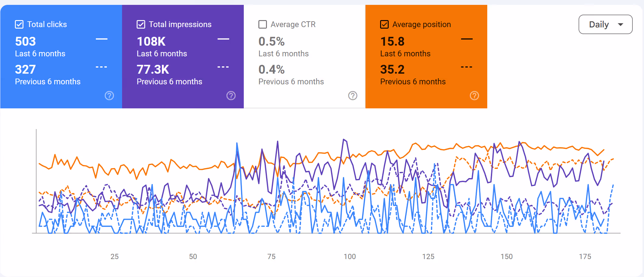Open help for Total impressions metric
644x277 pixels.
231,96
